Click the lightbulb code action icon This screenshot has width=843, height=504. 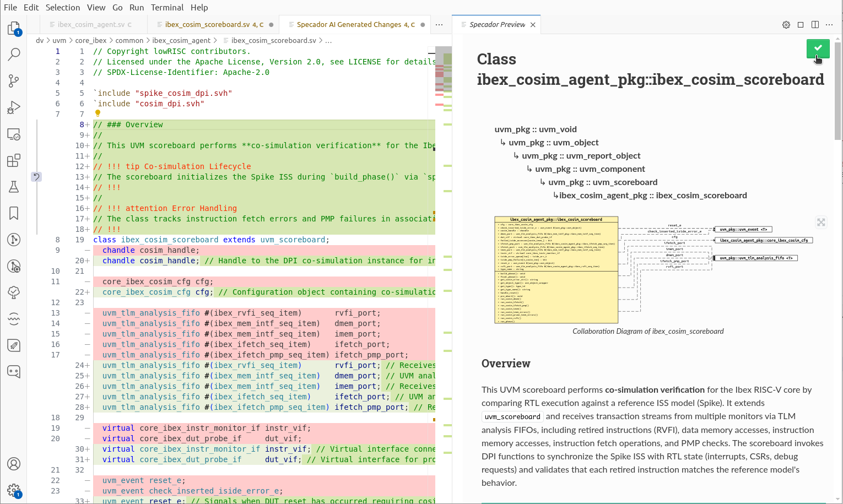coord(98,113)
